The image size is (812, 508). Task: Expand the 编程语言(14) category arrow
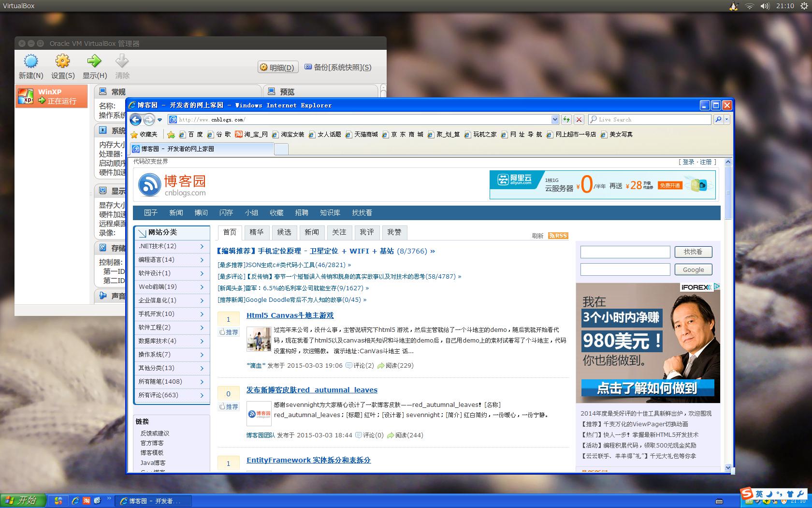click(x=202, y=260)
